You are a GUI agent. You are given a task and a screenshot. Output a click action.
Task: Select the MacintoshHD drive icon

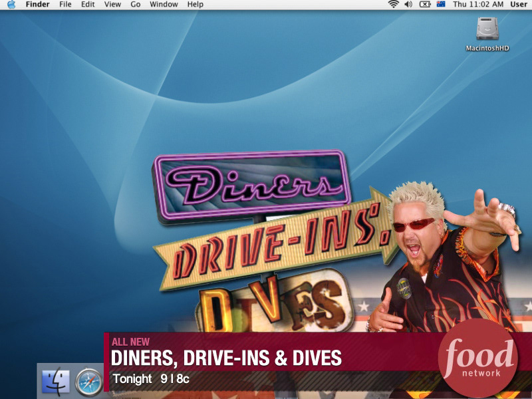click(x=487, y=29)
